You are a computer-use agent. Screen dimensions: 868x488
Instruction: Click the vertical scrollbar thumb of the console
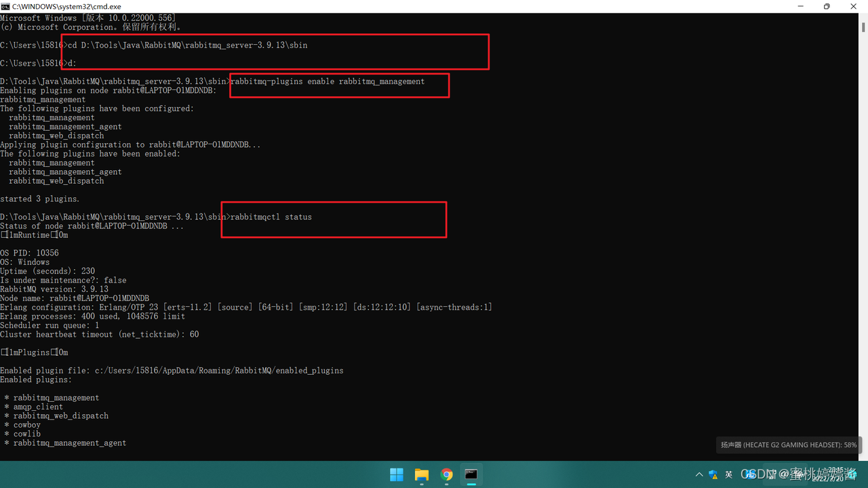863,27
